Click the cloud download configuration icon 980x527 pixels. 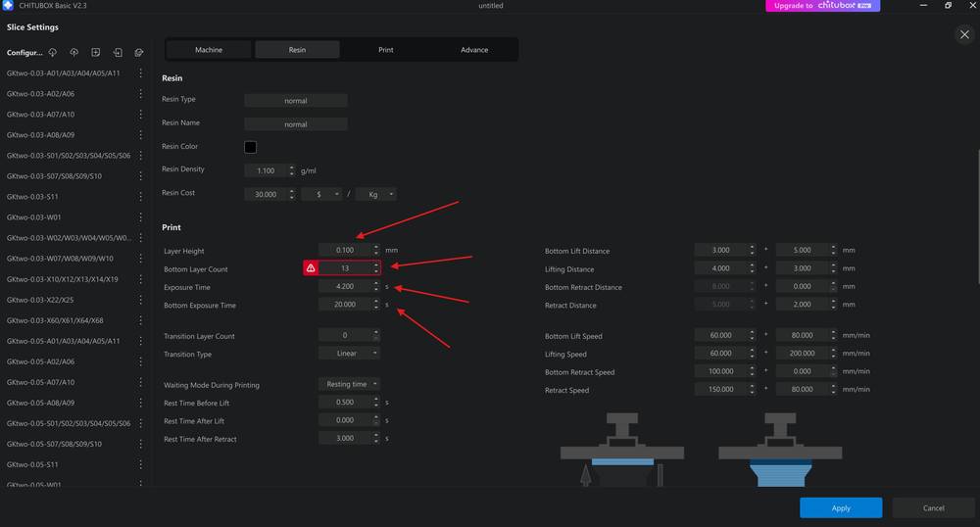coord(53,53)
